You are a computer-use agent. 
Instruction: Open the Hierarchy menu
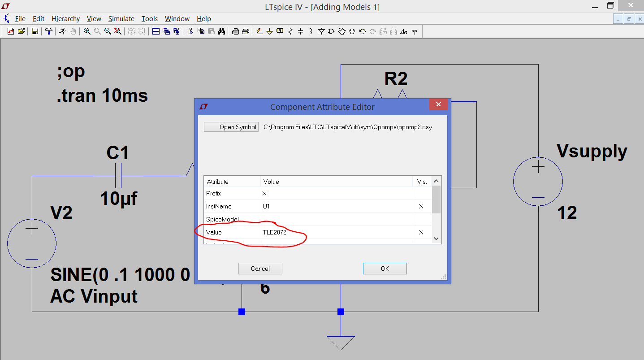[65, 19]
